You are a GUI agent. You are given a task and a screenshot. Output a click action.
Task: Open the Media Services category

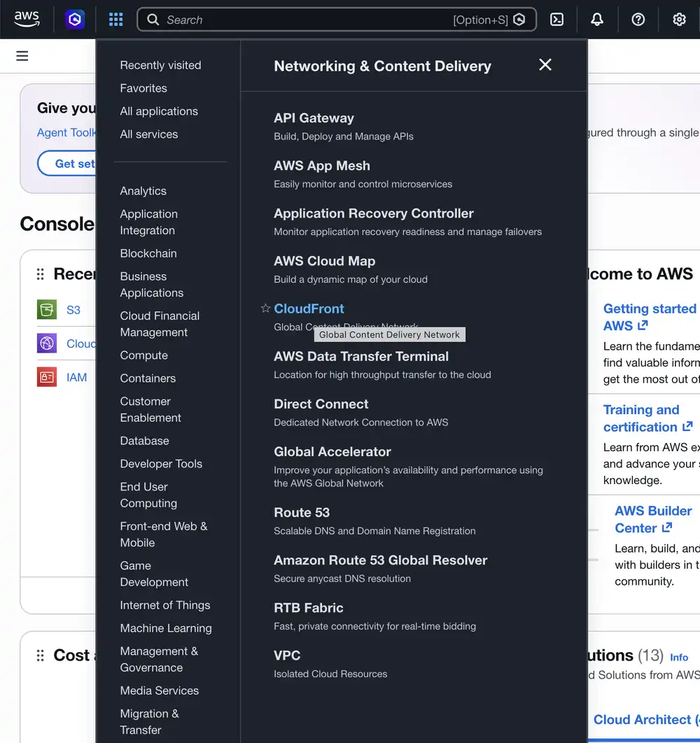click(x=160, y=691)
